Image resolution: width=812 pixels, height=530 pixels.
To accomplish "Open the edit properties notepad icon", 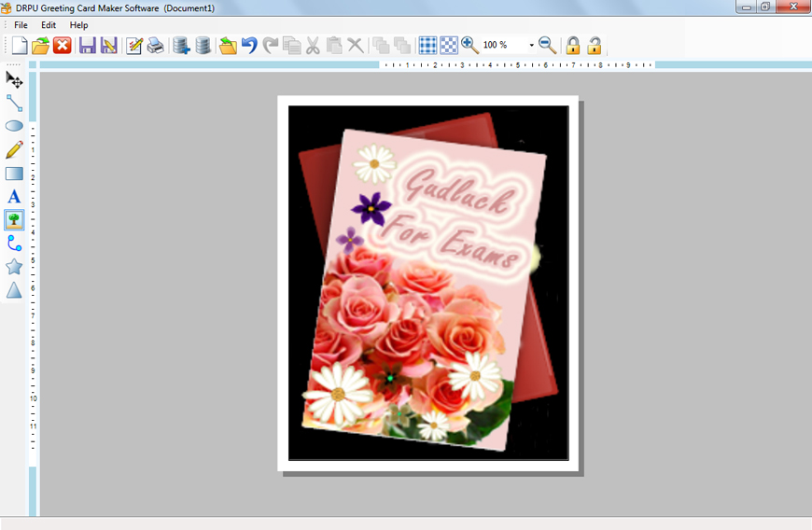I will (134, 46).
